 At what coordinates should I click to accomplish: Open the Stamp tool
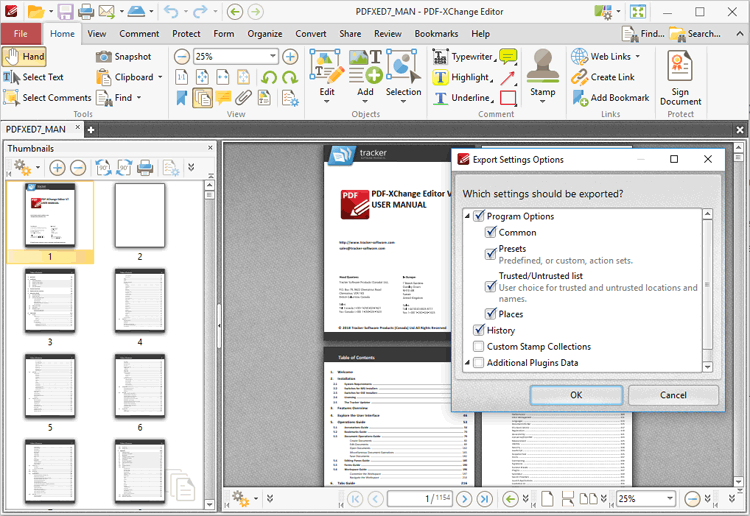[x=542, y=76]
